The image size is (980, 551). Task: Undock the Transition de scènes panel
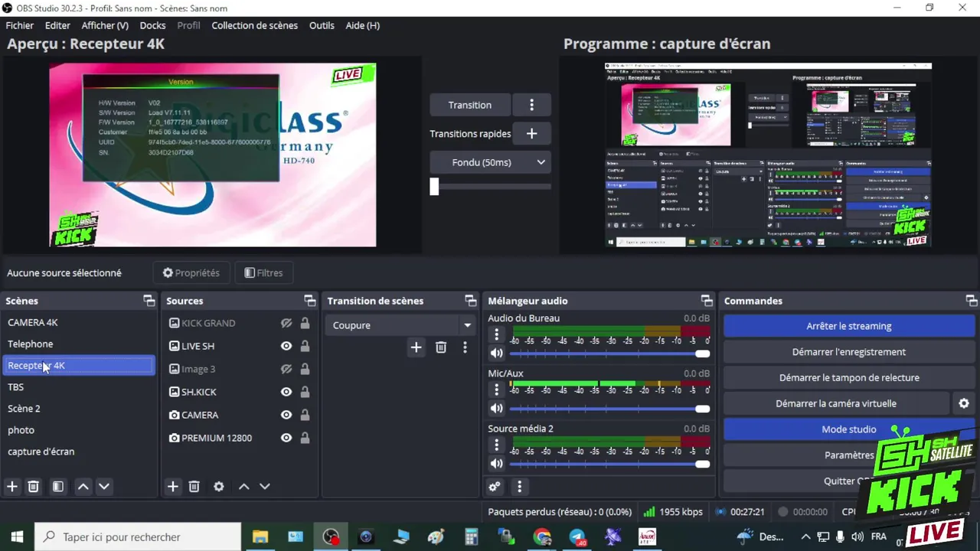(x=470, y=301)
